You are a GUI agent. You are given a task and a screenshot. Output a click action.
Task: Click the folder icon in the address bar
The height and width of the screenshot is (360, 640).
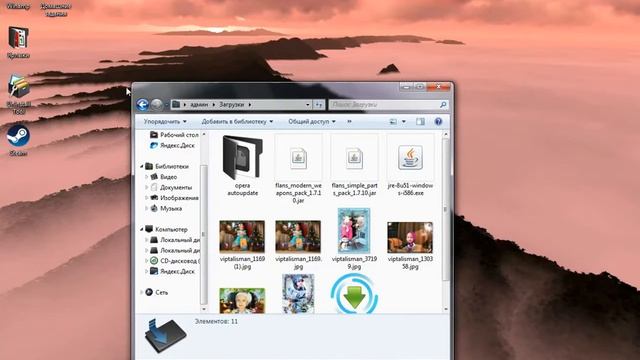coord(176,104)
